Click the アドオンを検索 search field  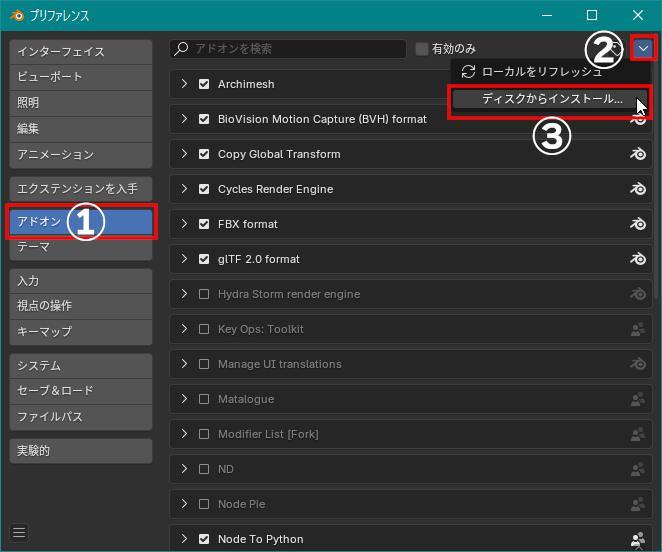(288, 49)
